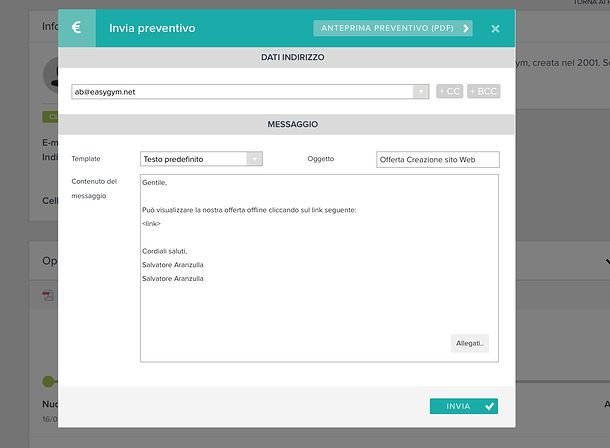Expand the email address dropdown arrow

[421, 92]
